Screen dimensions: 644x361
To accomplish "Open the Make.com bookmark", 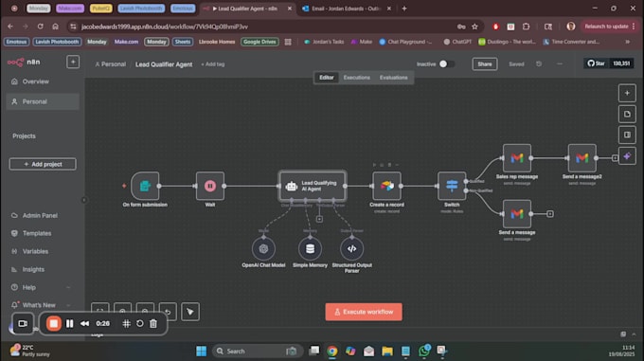I will pos(126,42).
